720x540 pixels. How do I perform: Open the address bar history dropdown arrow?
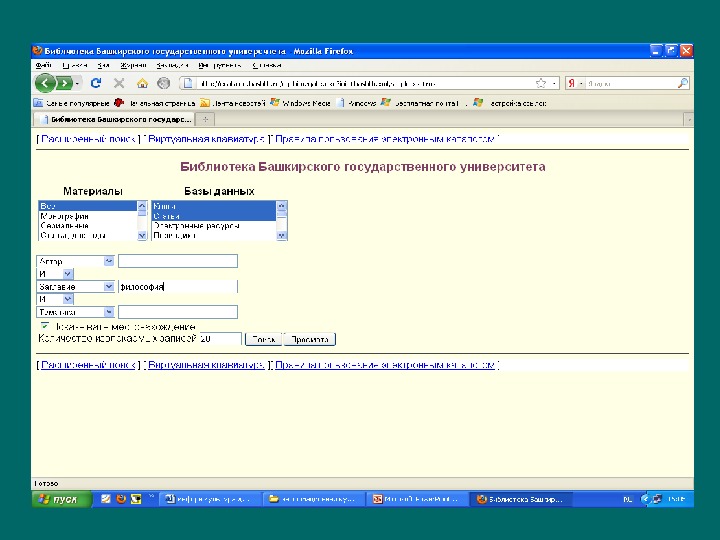click(554, 84)
